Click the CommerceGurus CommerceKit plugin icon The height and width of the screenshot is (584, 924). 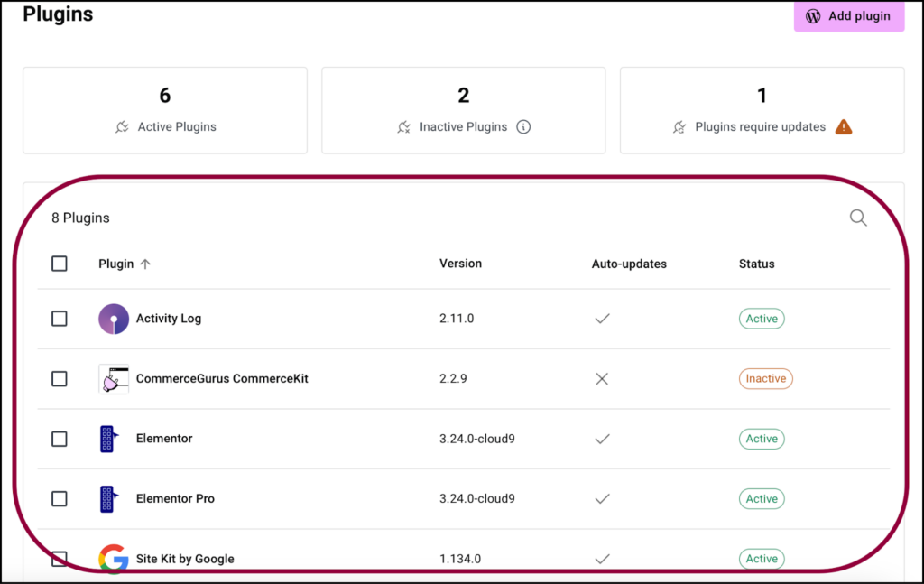pos(114,379)
